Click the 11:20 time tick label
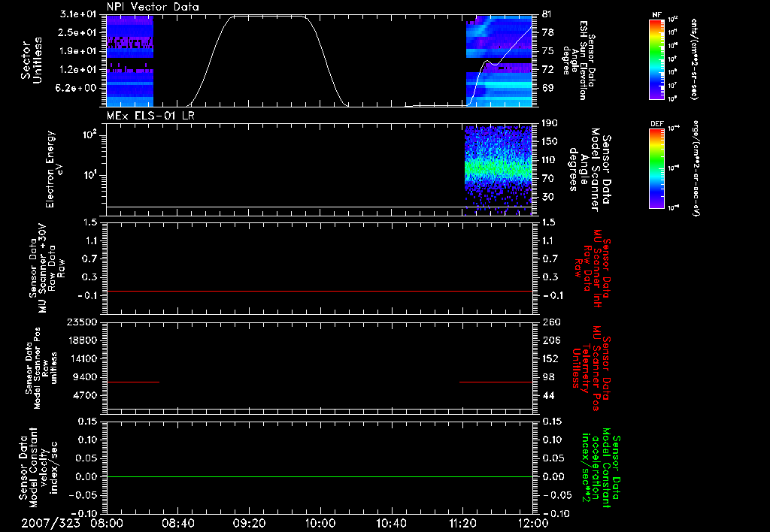The width and height of the screenshot is (770, 532). 462,523
